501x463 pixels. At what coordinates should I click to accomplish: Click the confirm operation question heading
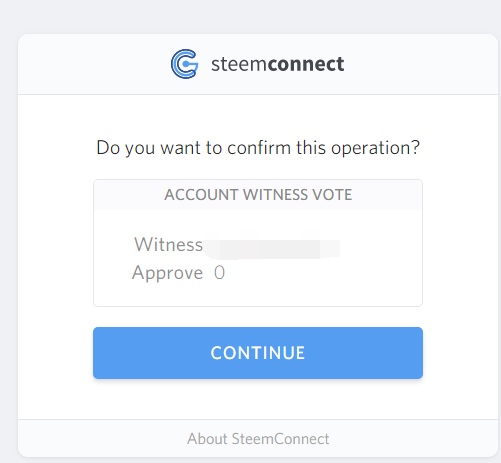point(258,148)
